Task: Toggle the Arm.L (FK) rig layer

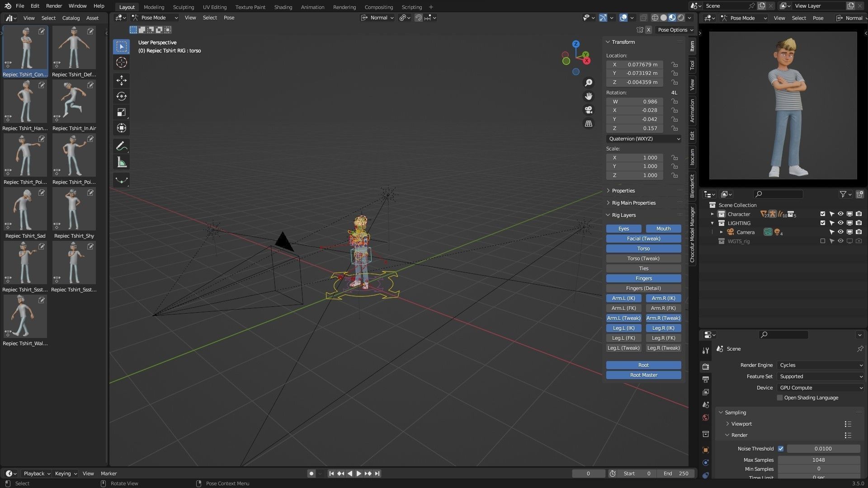Action: 623,308
